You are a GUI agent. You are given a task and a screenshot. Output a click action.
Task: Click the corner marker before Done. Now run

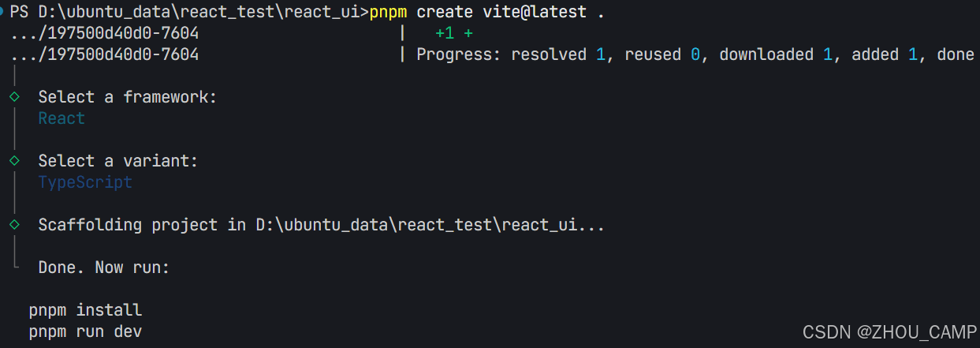click(x=16, y=266)
